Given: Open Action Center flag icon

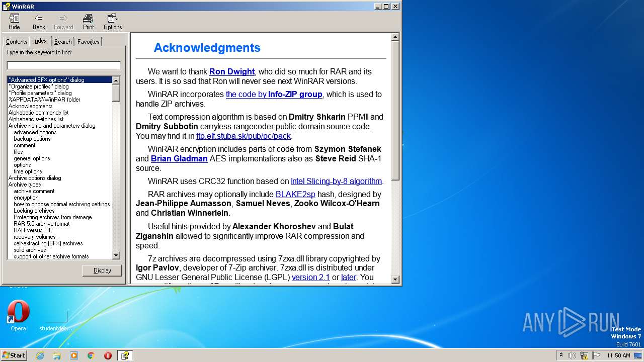Looking at the screenshot, I should 596,355.
